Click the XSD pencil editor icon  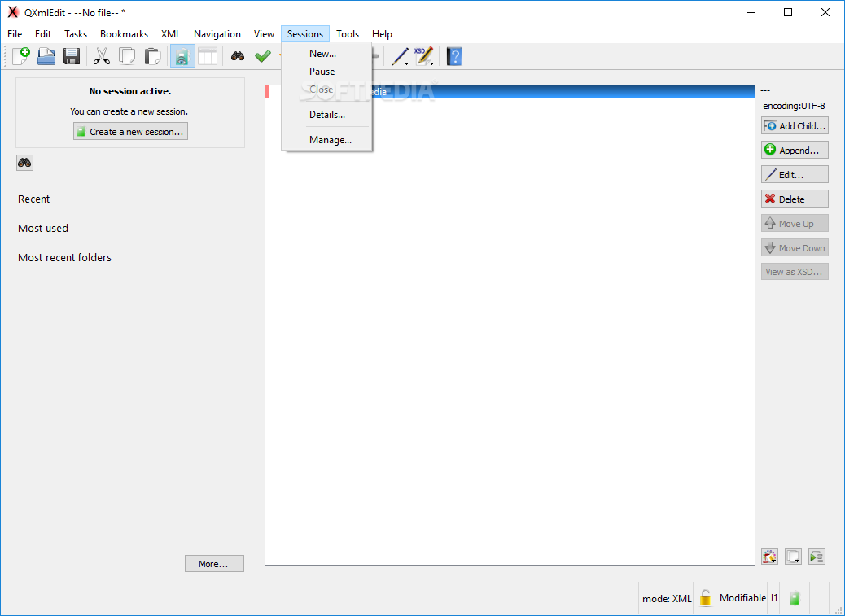[x=423, y=56]
